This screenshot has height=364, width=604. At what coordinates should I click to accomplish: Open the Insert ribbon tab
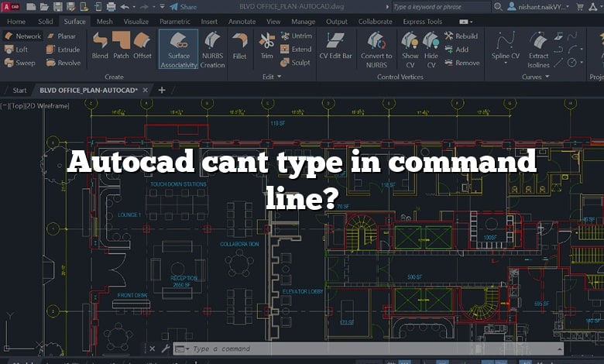[x=209, y=22]
